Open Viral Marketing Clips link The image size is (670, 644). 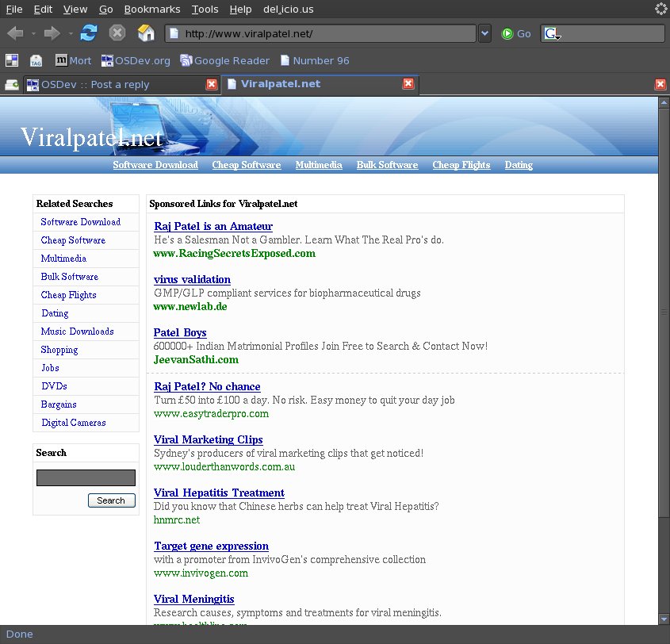(x=208, y=439)
